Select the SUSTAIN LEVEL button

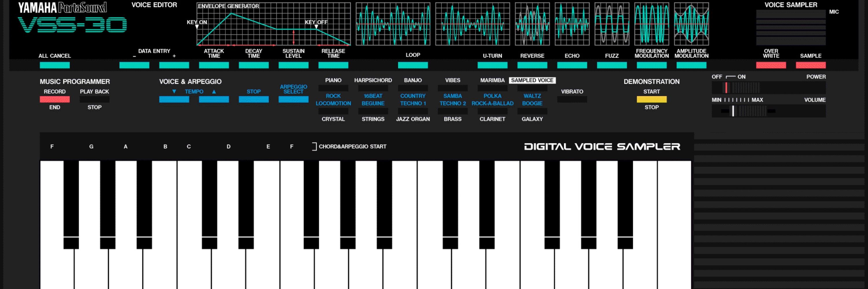(x=293, y=65)
